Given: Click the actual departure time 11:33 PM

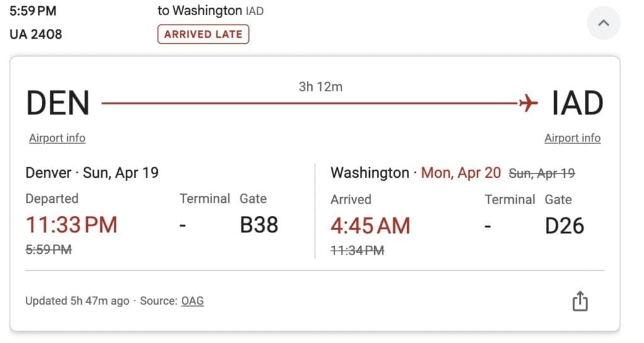Looking at the screenshot, I should pyautogui.click(x=72, y=225).
